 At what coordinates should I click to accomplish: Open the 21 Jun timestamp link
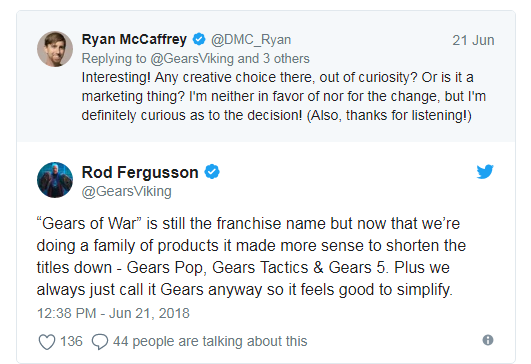tap(473, 41)
